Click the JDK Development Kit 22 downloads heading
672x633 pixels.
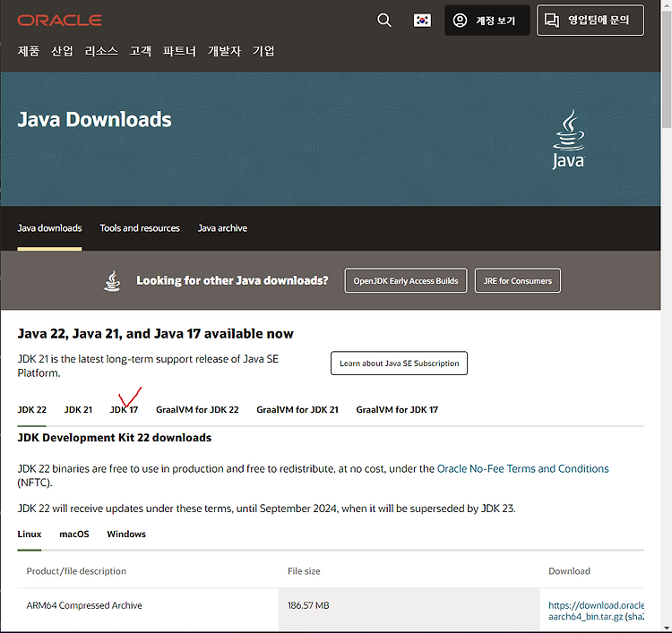coord(115,438)
